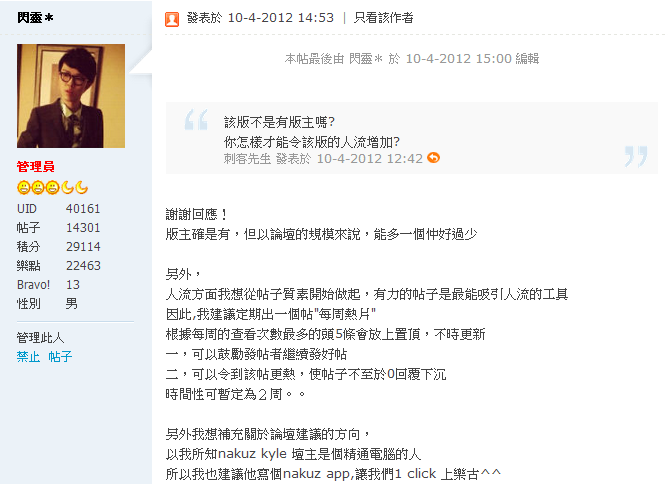Click the UID number 40161
This screenshot has width=668, height=484.
pyautogui.click(x=83, y=209)
